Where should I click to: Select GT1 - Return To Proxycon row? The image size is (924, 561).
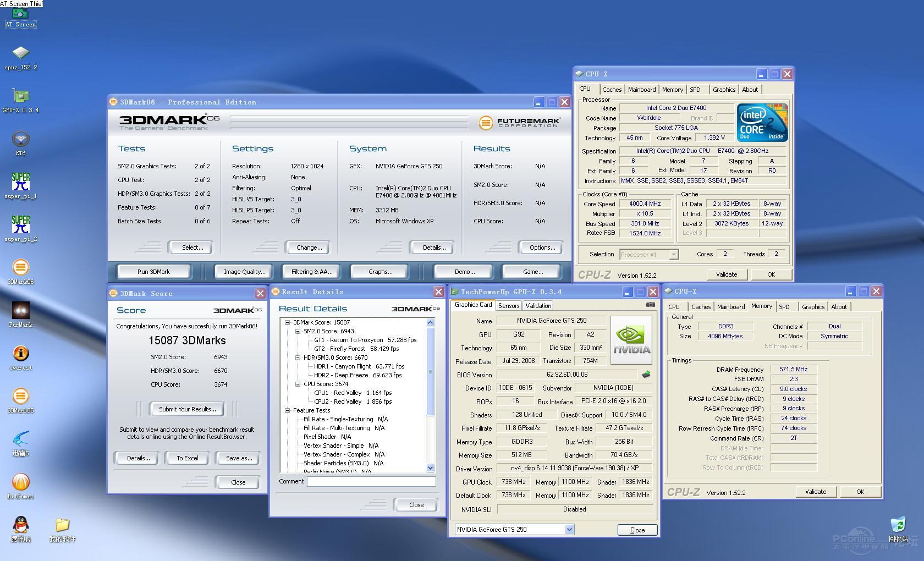coord(365,340)
